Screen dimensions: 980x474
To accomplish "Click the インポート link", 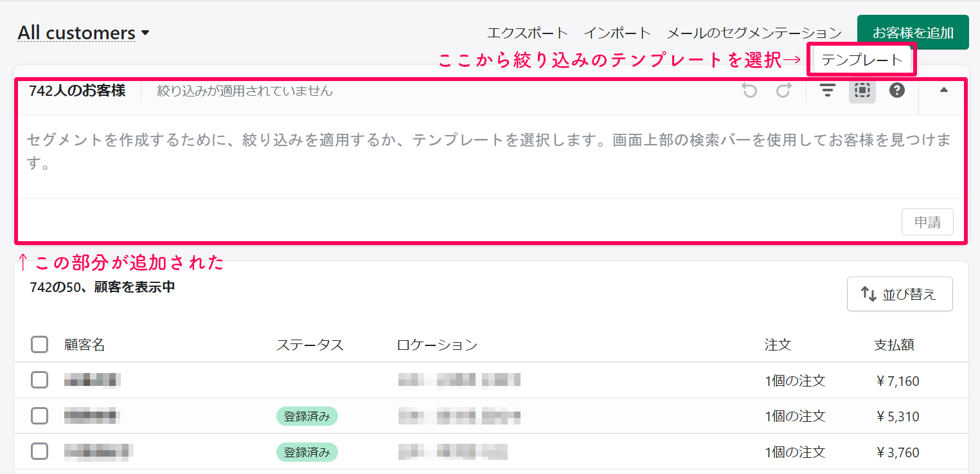I will [x=617, y=33].
